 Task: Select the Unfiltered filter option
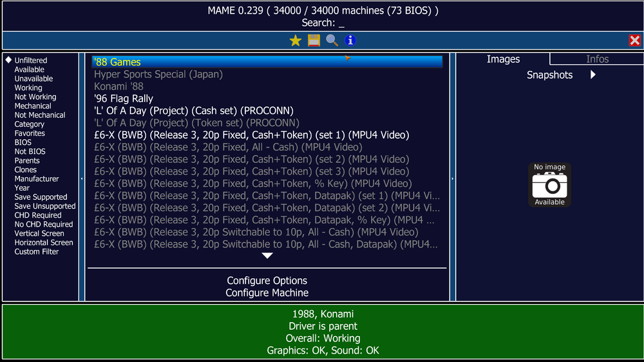31,61
